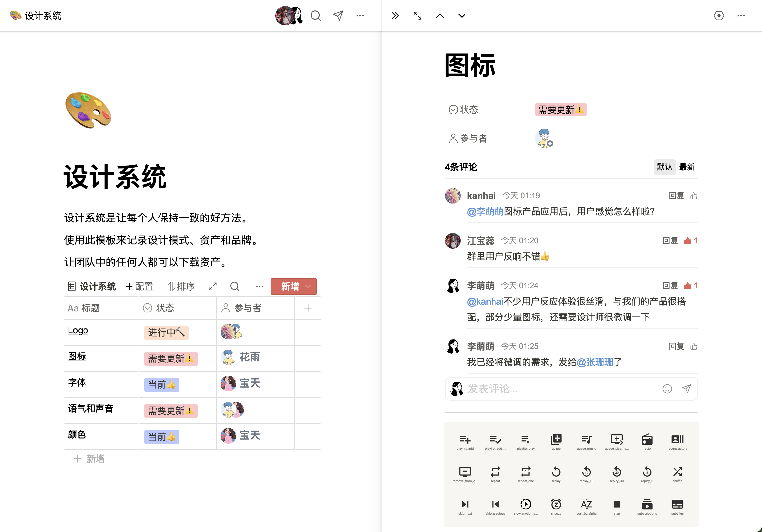Go to next record with down chevron
This screenshot has width=762, height=532.
[462, 16]
